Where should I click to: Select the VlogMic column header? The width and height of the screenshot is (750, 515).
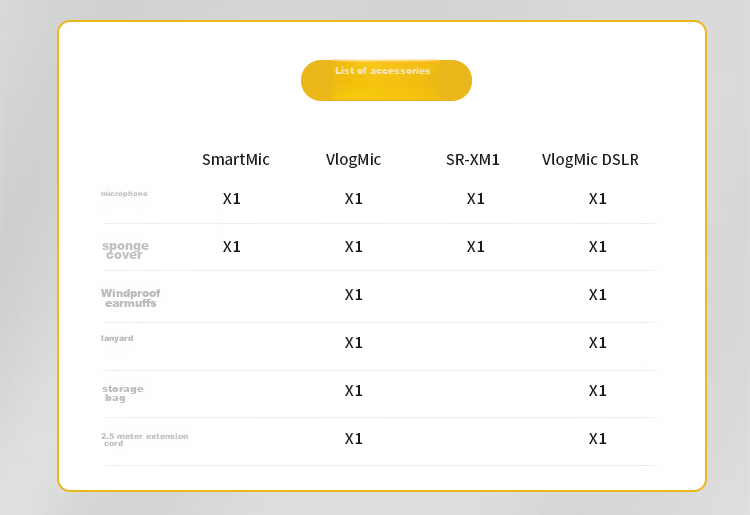click(x=353, y=159)
